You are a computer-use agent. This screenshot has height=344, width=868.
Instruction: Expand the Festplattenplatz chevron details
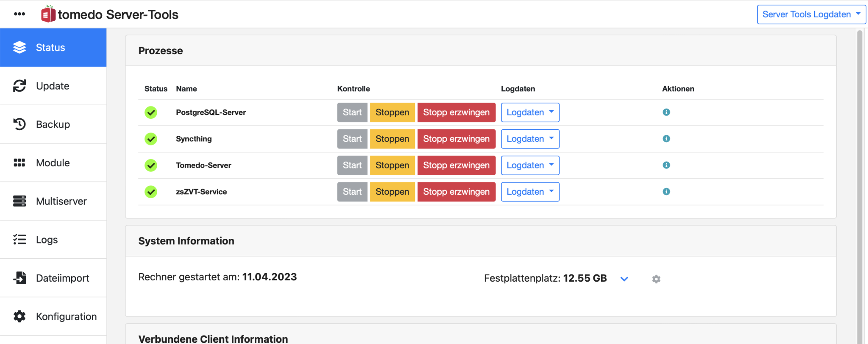pos(624,279)
